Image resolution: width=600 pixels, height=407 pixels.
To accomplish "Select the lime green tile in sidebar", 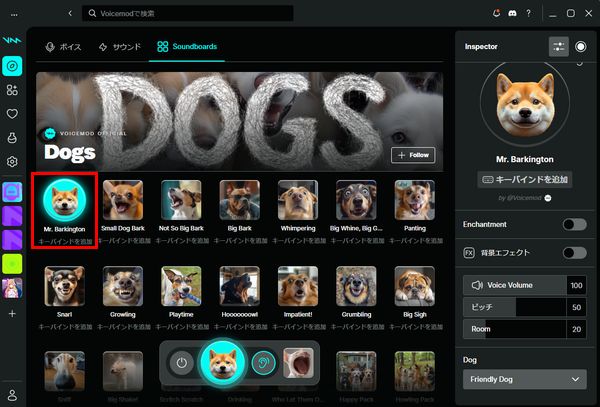I will 12,264.
